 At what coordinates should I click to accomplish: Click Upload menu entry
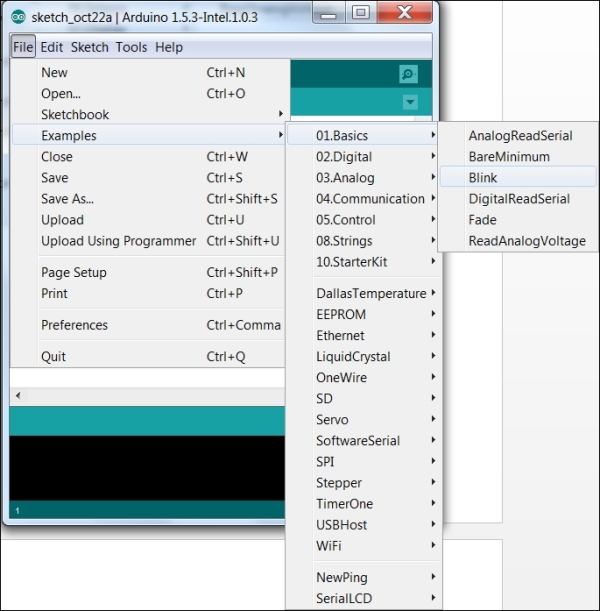[148, 220]
